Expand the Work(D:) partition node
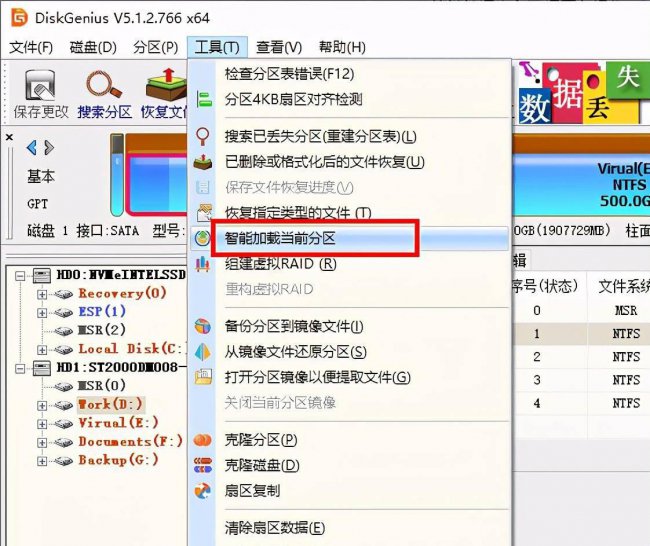 (42, 405)
